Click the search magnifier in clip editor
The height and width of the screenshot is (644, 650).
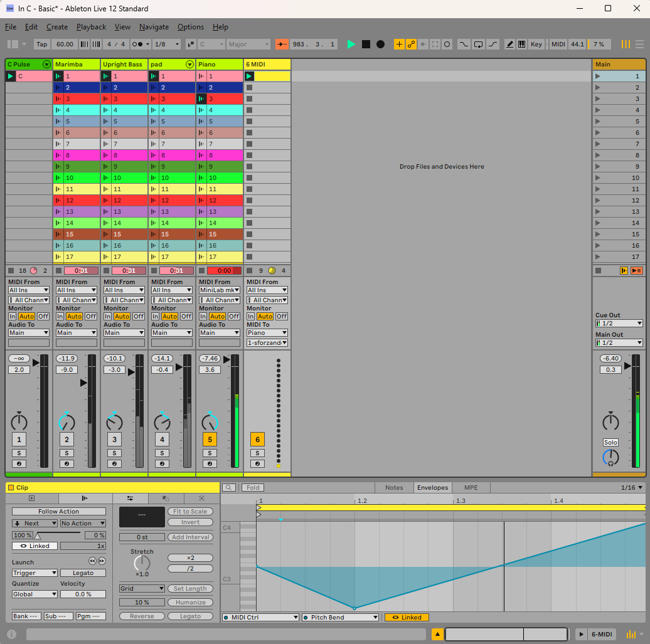[x=229, y=487]
